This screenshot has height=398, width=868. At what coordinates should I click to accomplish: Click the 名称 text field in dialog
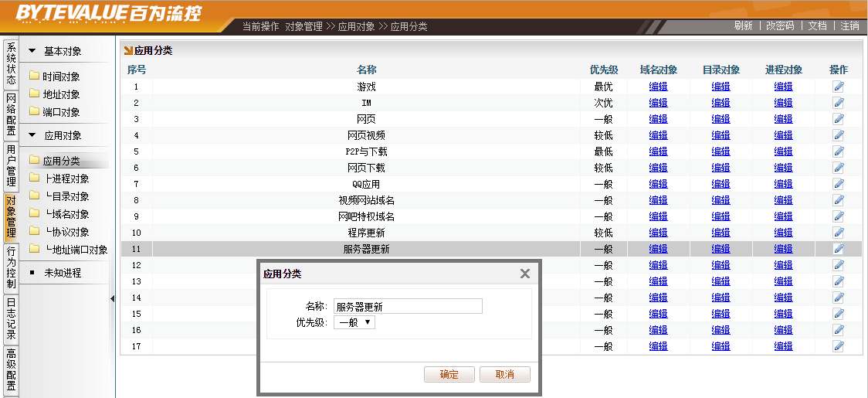(x=408, y=306)
